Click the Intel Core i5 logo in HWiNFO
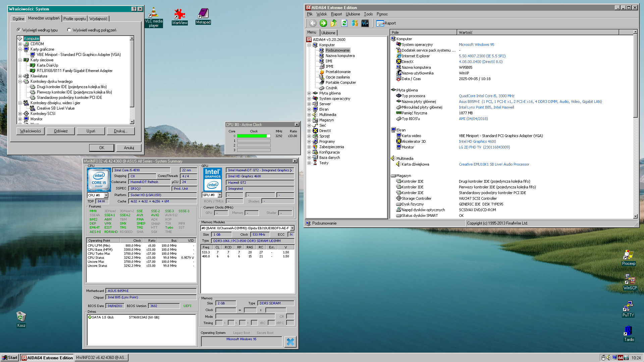Screen dimensions: 644x362 tap(99, 180)
